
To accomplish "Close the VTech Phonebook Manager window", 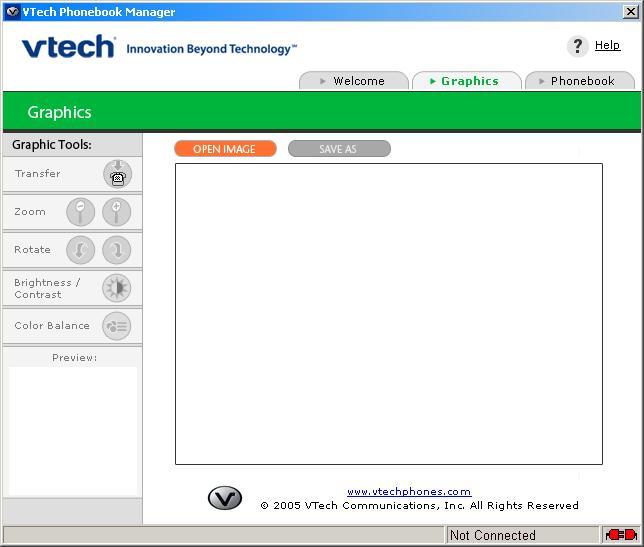I will point(630,11).
